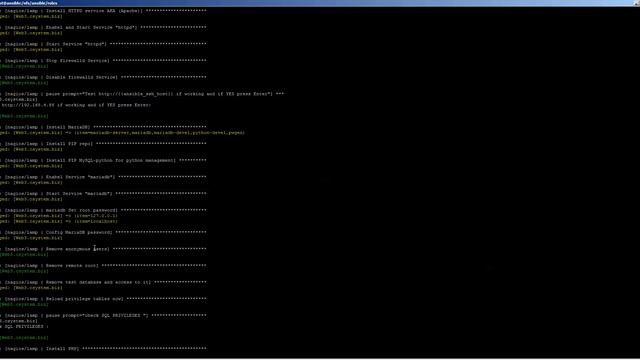Image resolution: width=640 pixels, height=360 pixels.
Task: Click the item=mariadb-server package list line
Action: [122, 133]
